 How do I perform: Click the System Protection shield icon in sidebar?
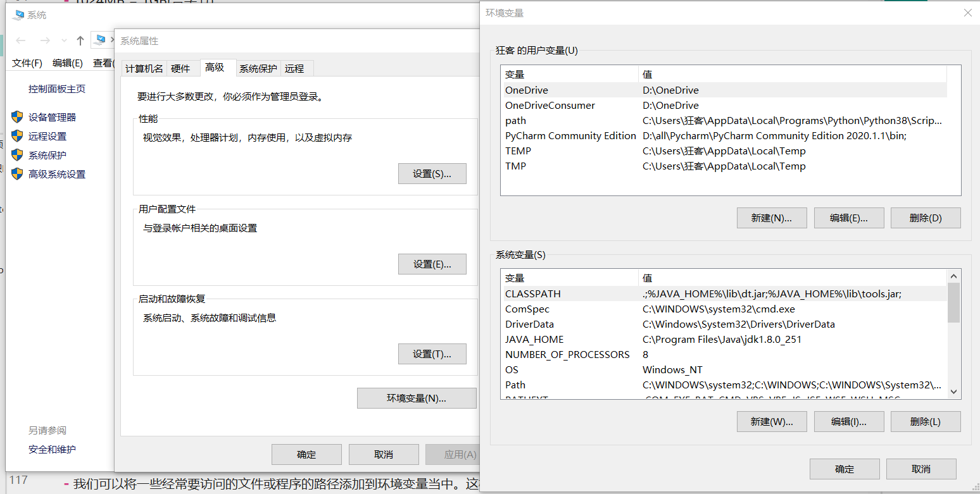tap(17, 155)
